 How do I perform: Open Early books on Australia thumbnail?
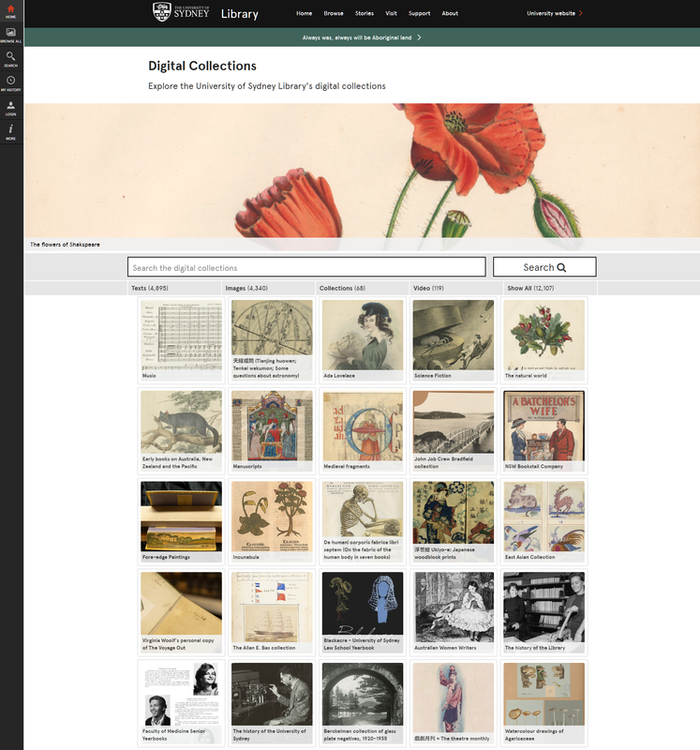tap(181, 431)
